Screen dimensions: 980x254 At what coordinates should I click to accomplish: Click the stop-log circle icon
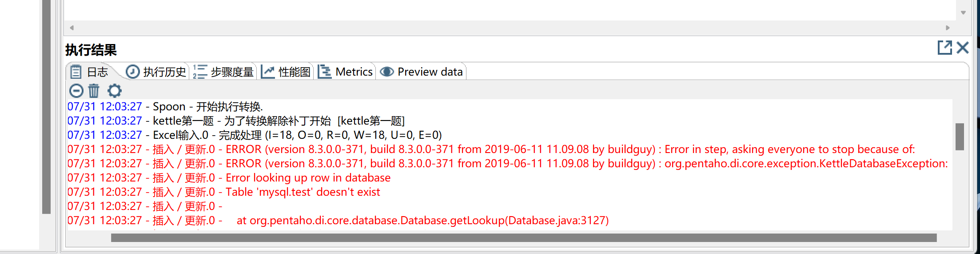pyautogui.click(x=76, y=91)
